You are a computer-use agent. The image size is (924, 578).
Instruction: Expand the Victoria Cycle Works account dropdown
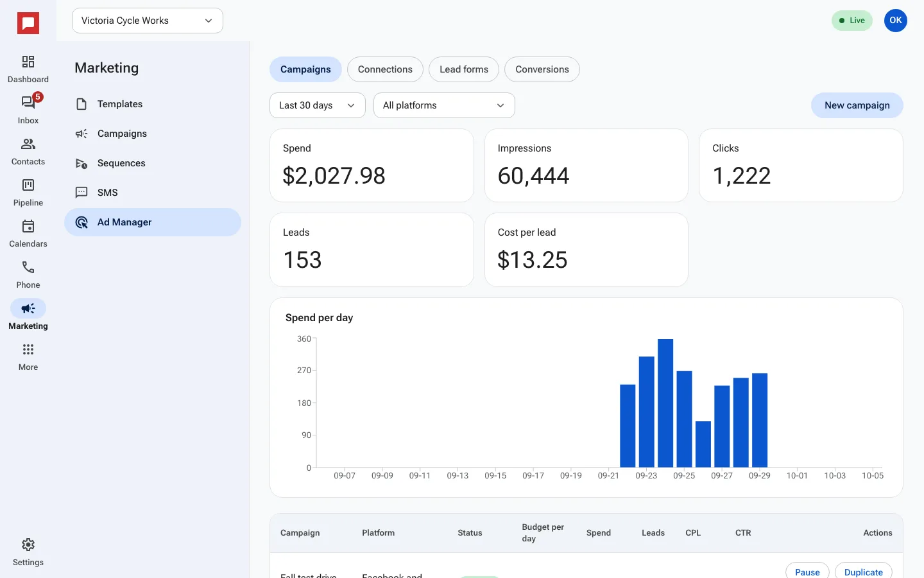(x=148, y=21)
